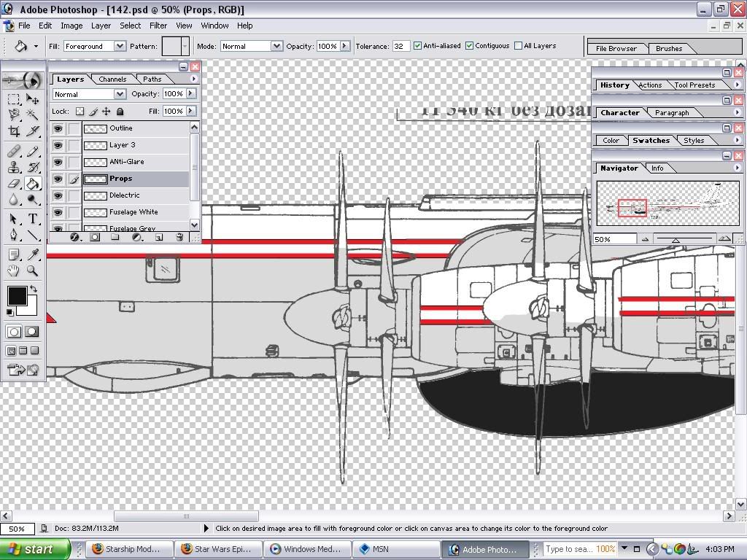Hide the ANti-Glare layer
747x560 pixels.
point(58,162)
